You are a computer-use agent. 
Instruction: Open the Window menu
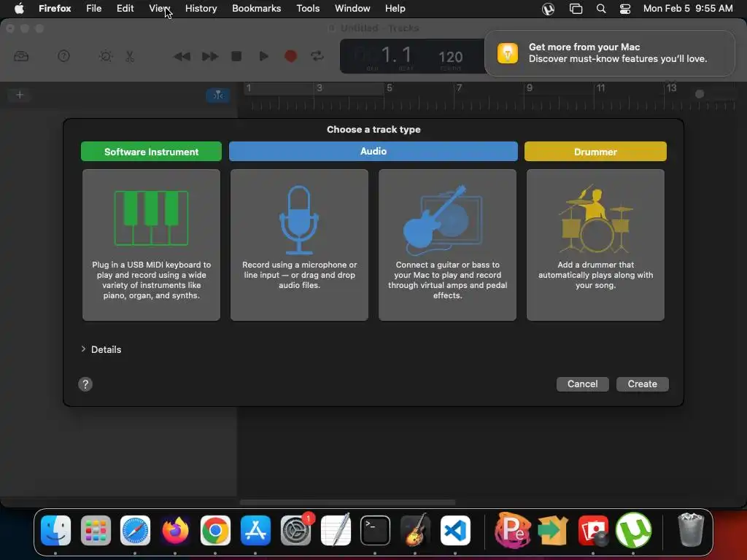click(352, 9)
